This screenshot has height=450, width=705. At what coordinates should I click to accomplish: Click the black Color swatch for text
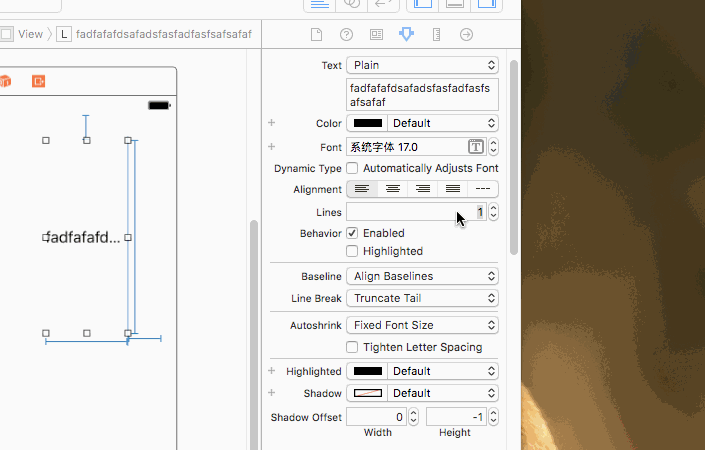368,123
